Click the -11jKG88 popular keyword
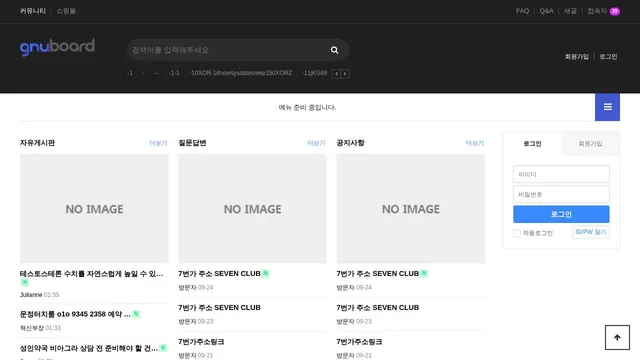Image resolution: width=640 pixels, height=360 pixels. click(314, 73)
